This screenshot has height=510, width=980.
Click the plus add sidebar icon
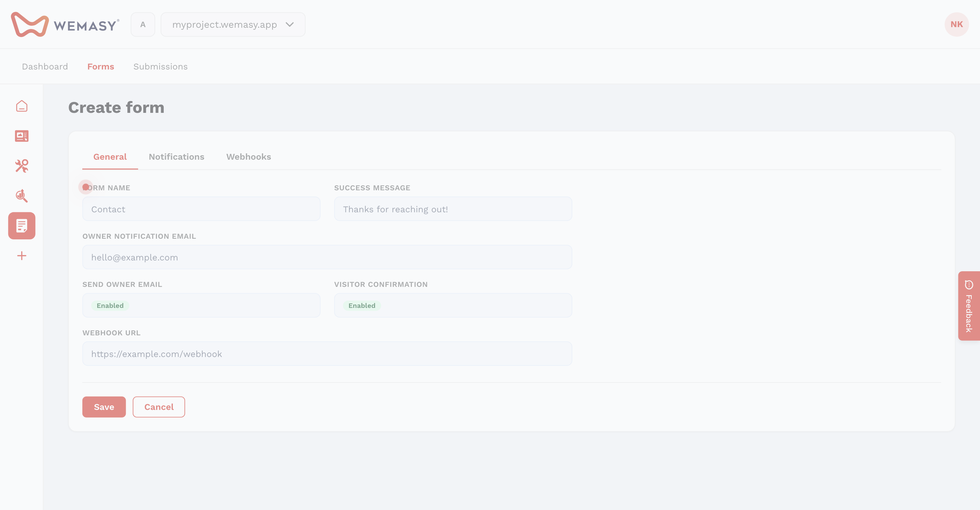22,256
